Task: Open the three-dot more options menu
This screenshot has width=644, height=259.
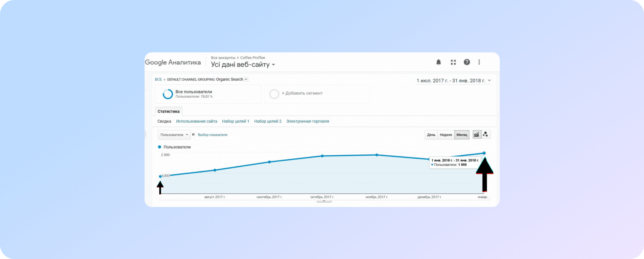Action: (x=479, y=62)
